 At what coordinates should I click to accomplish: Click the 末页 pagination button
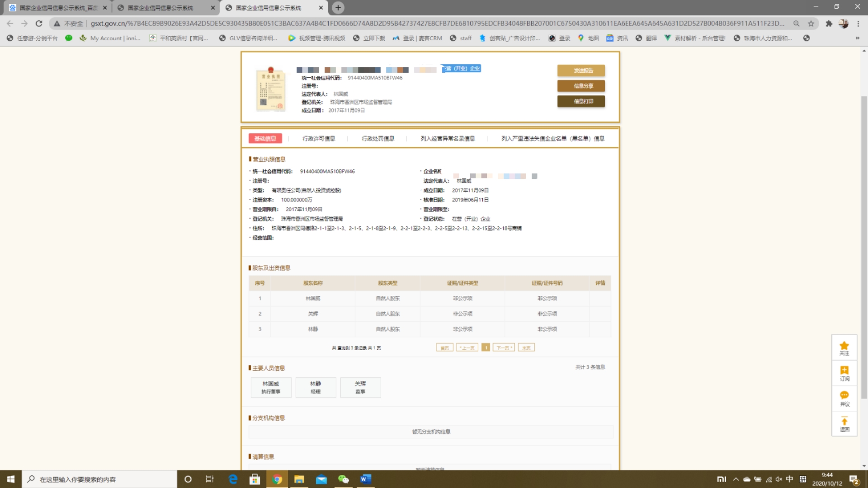(x=526, y=347)
